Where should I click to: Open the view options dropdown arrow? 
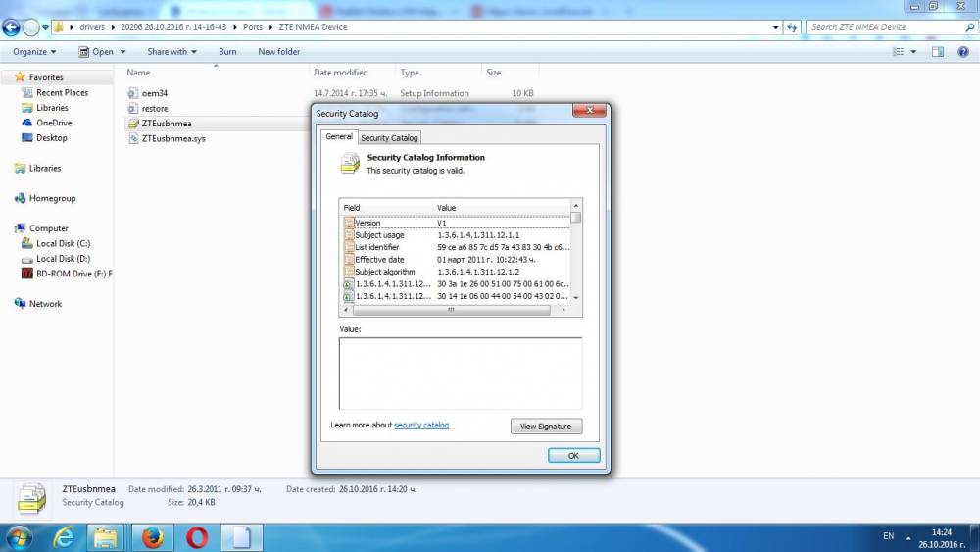click(x=913, y=52)
